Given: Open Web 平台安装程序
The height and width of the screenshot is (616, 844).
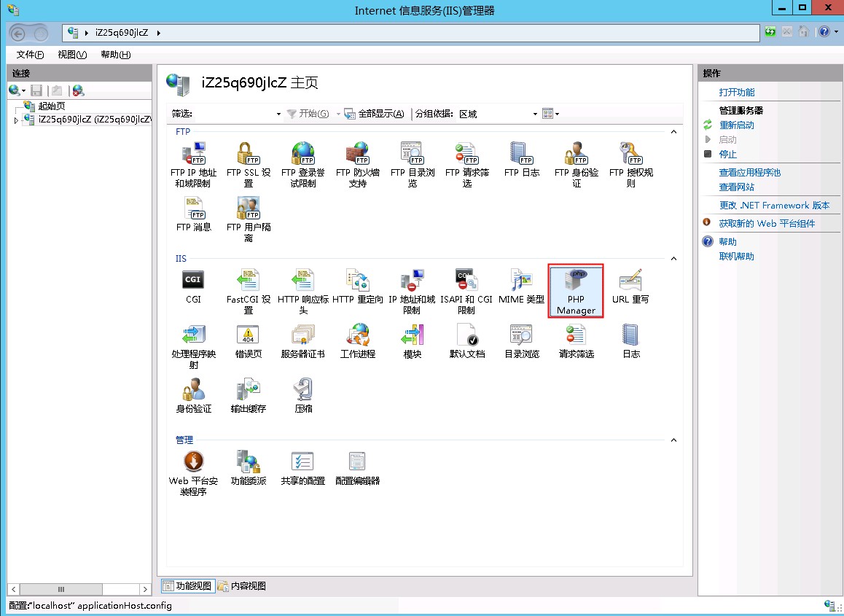Looking at the screenshot, I should pos(193,474).
